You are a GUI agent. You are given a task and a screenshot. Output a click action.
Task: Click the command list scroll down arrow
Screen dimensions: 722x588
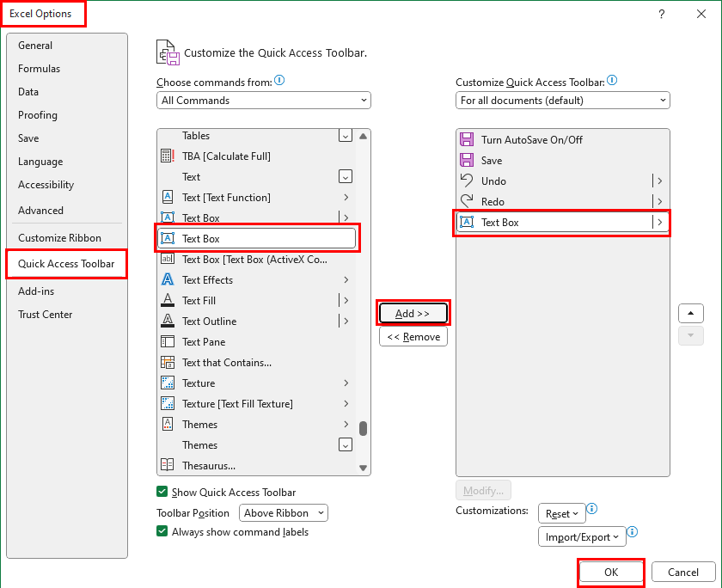(x=363, y=468)
